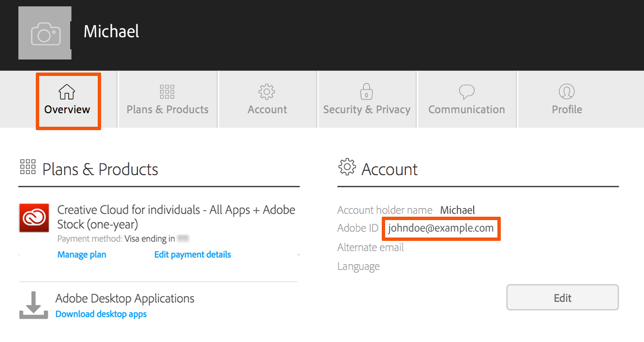The width and height of the screenshot is (644, 342).
Task: Select the Adobe ID email johndoe@example.com
Action: [x=440, y=228]
